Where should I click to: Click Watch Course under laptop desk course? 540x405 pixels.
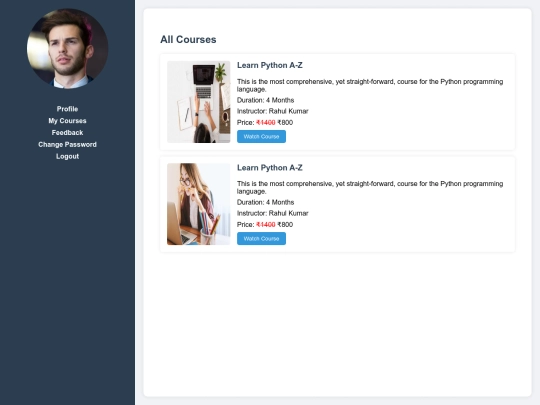(x=261, y=136)
